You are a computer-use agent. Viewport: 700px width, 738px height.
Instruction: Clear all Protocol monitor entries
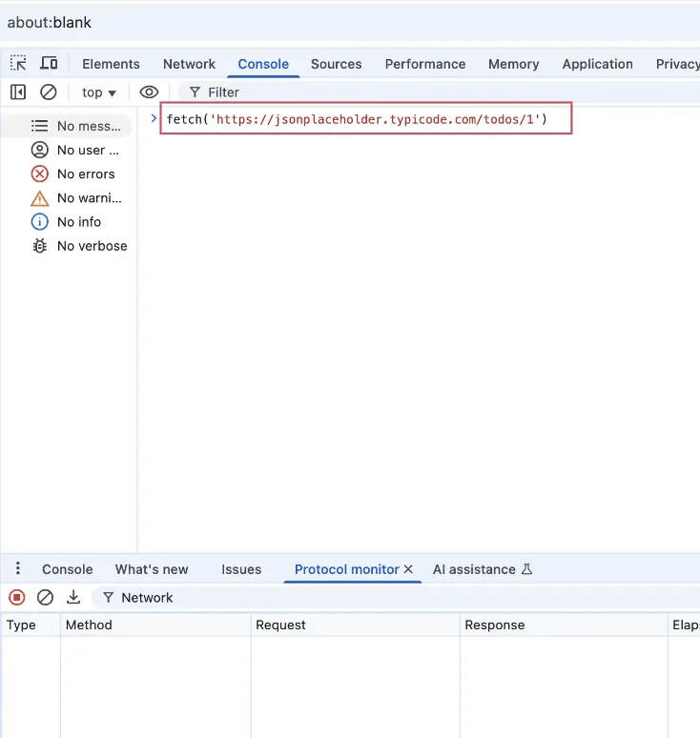click(45, 598)
